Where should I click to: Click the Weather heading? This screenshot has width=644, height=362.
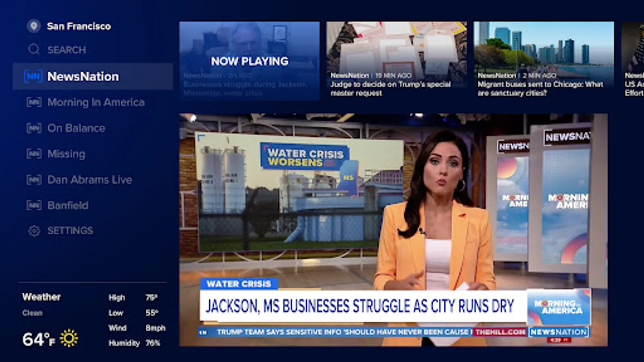[41, 297]
